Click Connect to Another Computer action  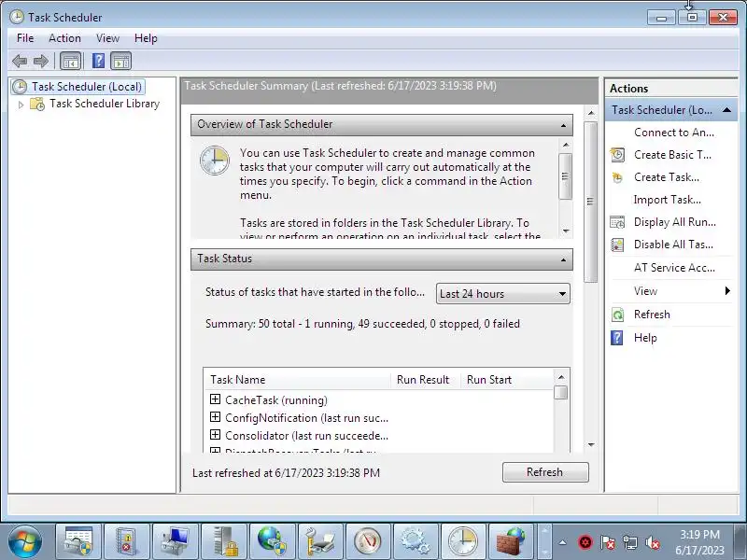click(x=673, y=133)
